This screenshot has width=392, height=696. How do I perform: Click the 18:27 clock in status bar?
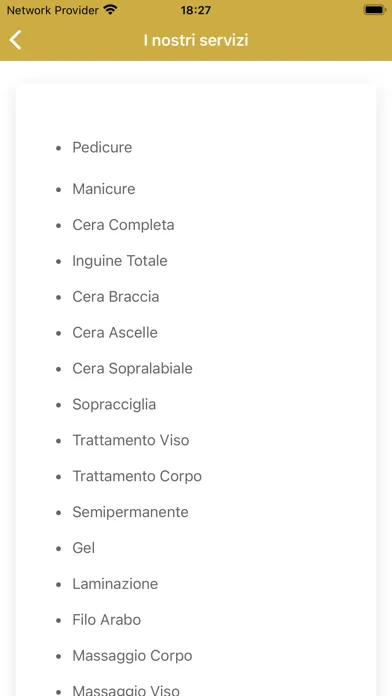tap(195, 10)
